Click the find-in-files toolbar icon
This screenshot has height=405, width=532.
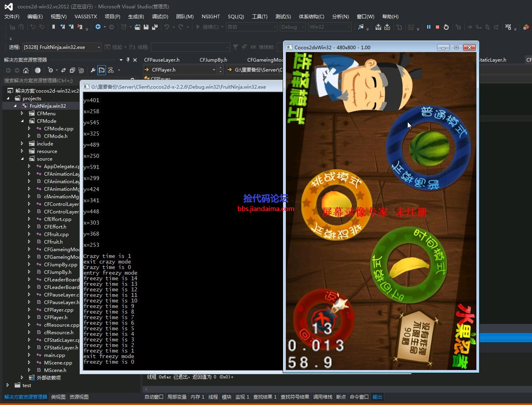[x=361, y=27]
